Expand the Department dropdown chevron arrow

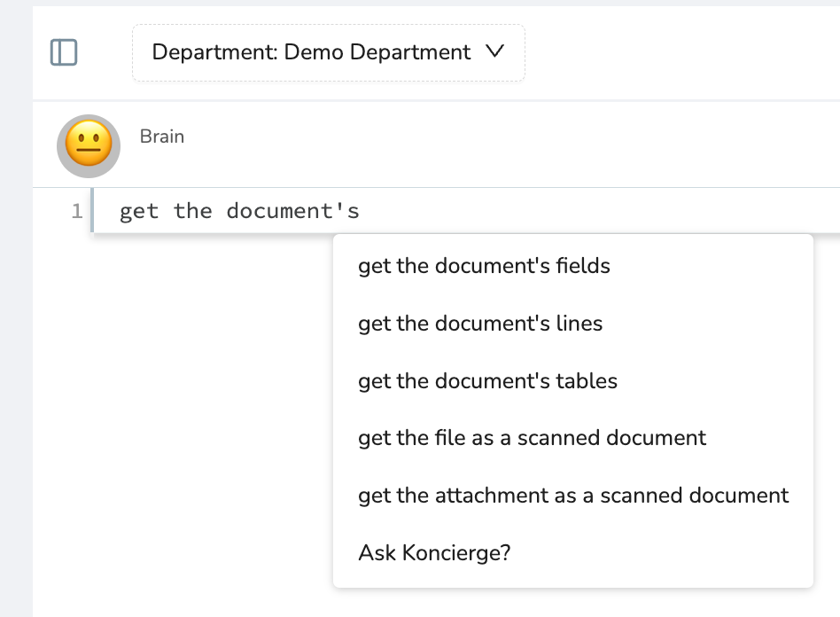tap(495, 51)
